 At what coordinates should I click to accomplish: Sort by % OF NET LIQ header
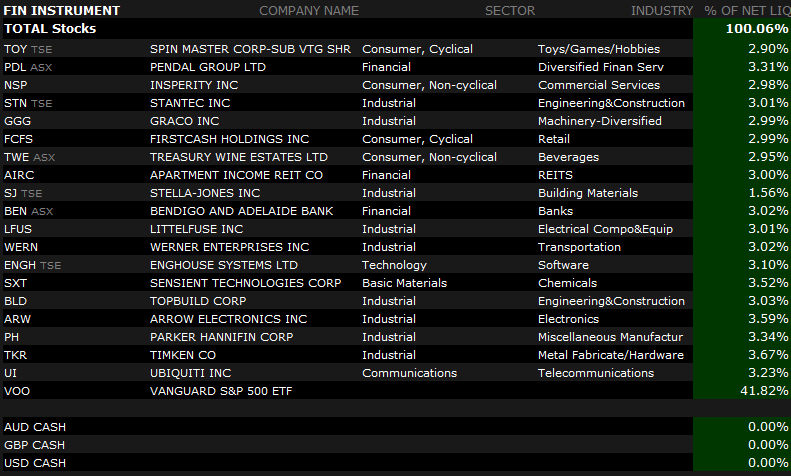click(x=748, y=11)
